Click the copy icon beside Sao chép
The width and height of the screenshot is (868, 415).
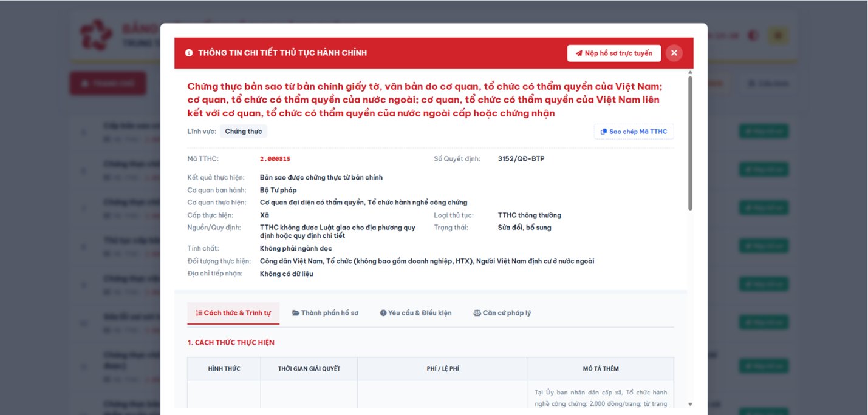pos(604,132)
